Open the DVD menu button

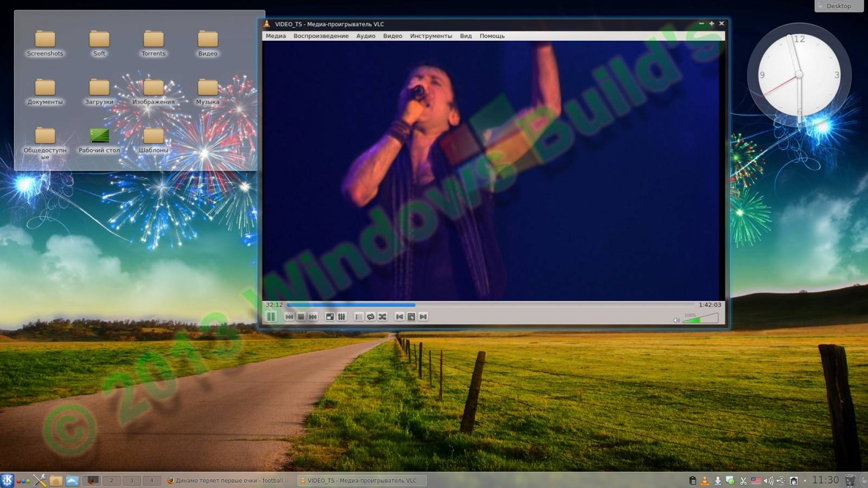pos(411,317)
